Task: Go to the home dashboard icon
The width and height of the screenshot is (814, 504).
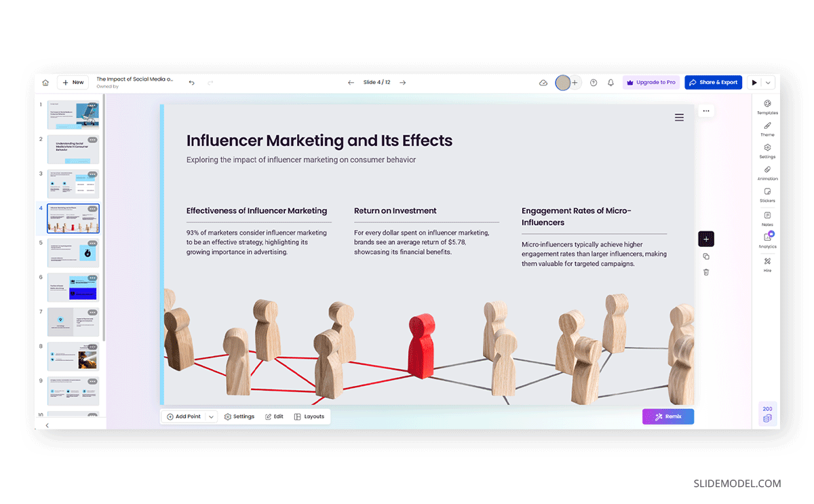Action: 45,83
